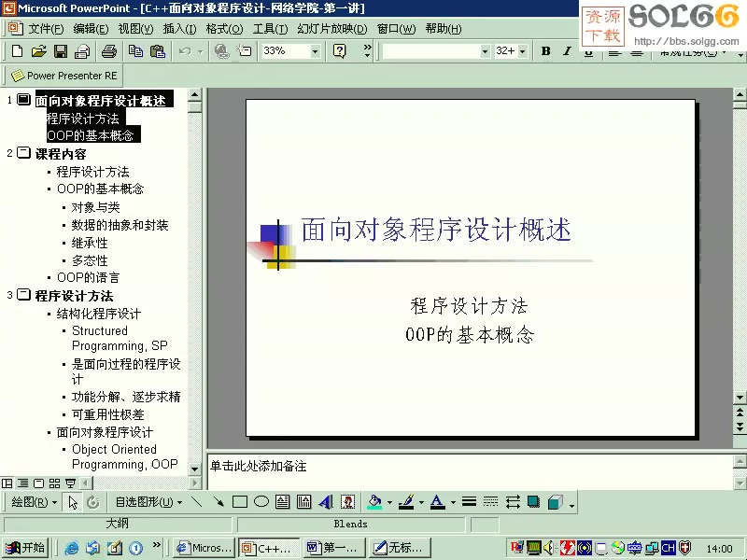Insert WordArt with the slanted A icon
Screen dimensions: 747x560
pyautogui.click(x=326, y=502)
